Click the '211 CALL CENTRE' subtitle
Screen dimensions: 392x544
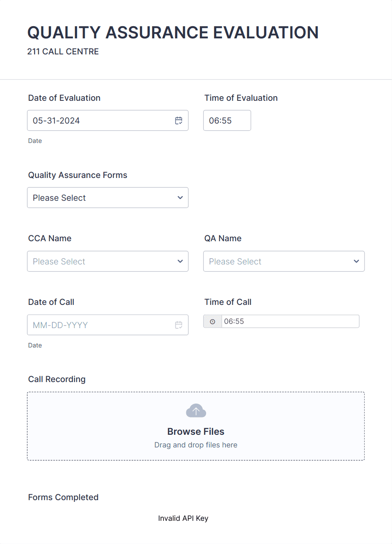(63, 51)
